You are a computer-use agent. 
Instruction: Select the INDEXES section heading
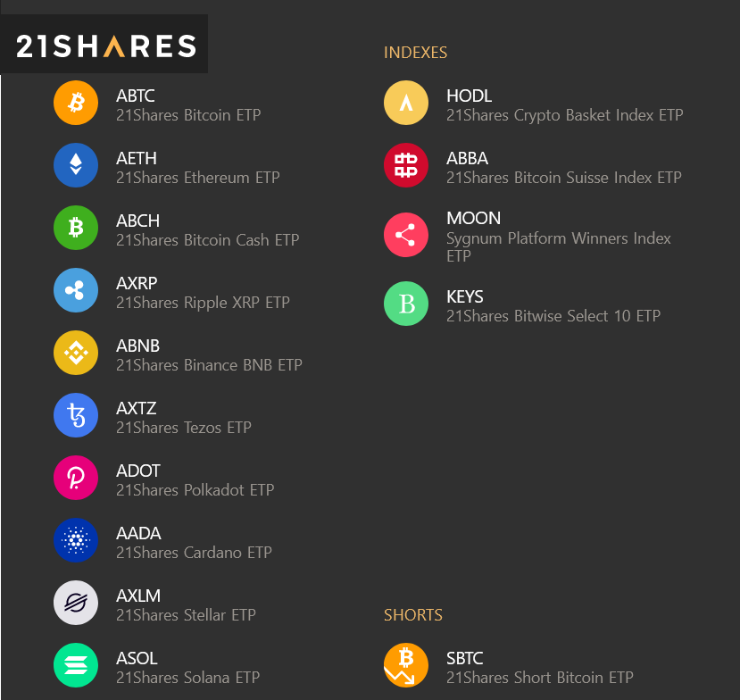pos(415,53)
